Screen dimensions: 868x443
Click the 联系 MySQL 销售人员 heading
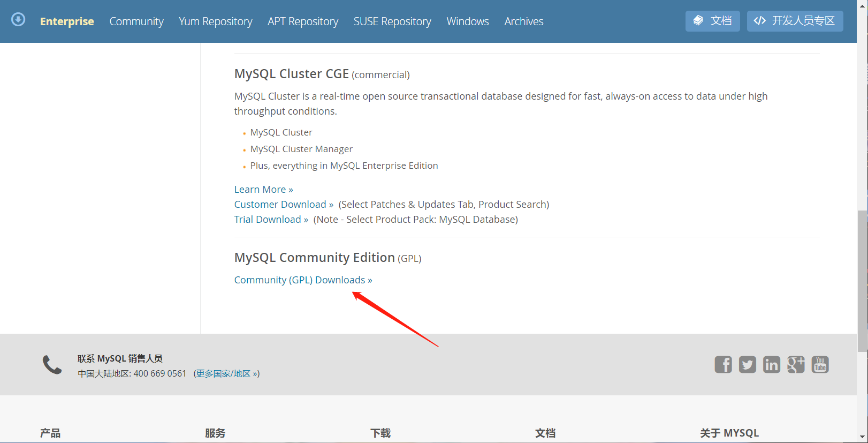coord(120,358)
